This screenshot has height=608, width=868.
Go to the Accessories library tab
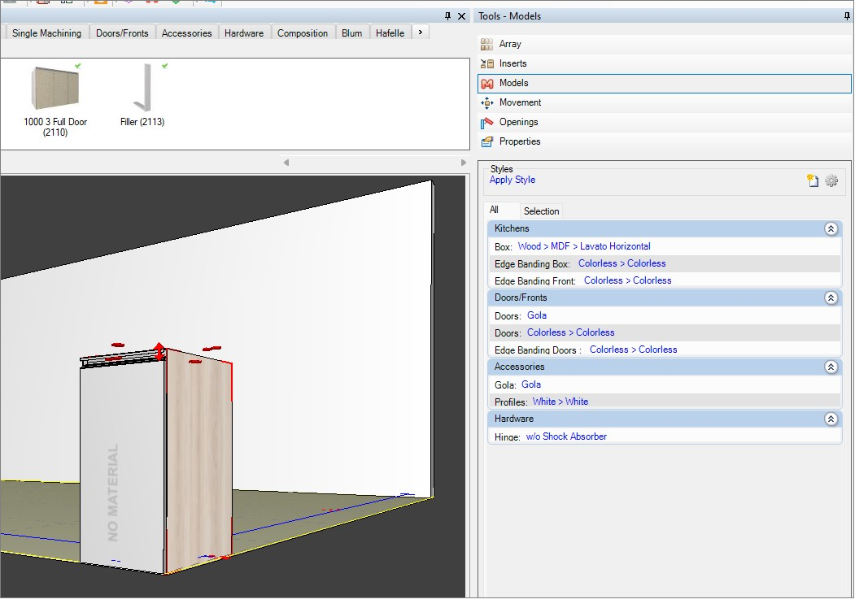[186, 33]
